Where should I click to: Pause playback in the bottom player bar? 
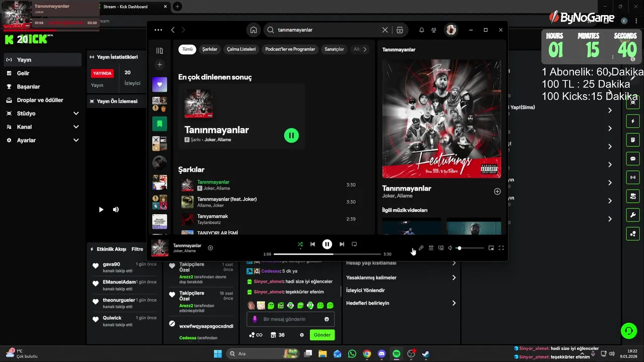pos(327,244)
